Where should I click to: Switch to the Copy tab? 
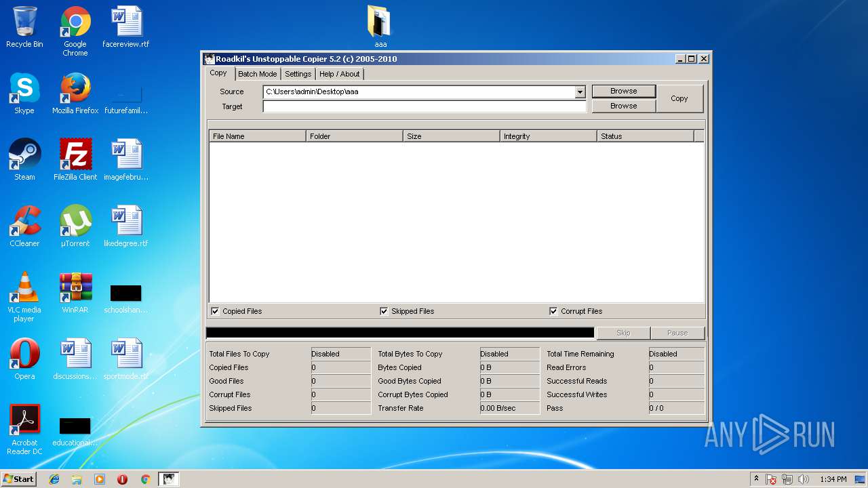pos(218,73)
